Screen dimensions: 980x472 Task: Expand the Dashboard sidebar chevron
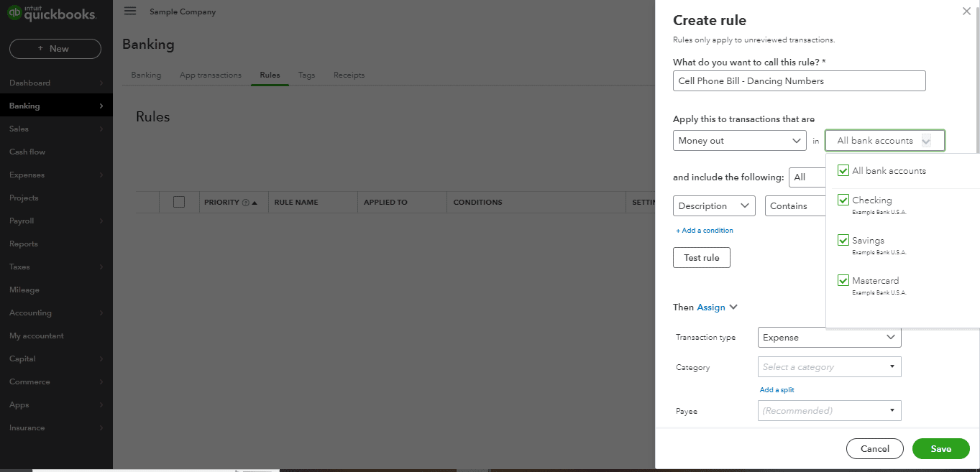point(101,83)
